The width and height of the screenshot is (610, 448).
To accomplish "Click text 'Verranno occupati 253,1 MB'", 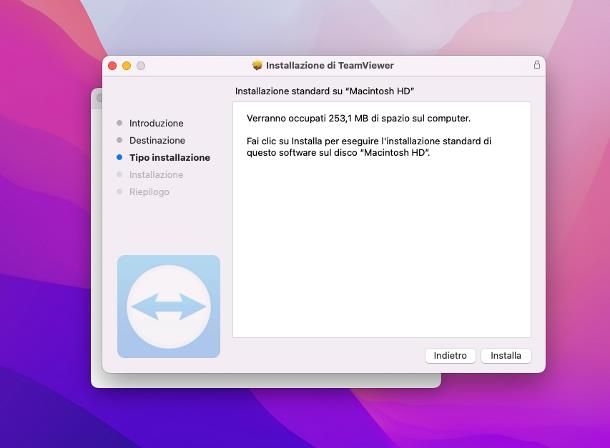I will tap(307, 118).
